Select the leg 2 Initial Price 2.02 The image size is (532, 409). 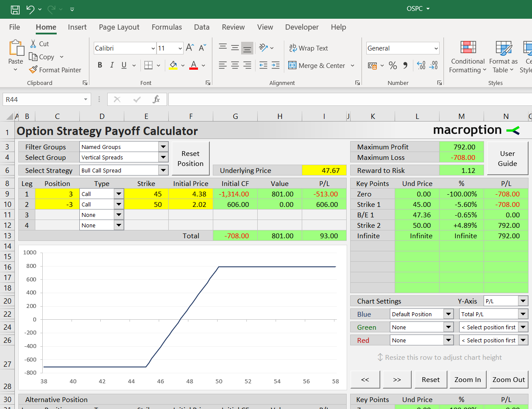point(191,204)
